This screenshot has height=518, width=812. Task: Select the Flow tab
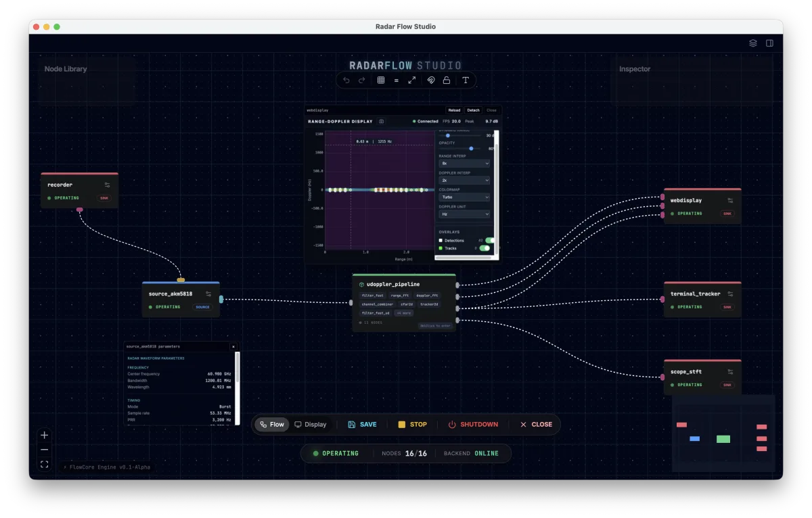(x=271, y=424)
